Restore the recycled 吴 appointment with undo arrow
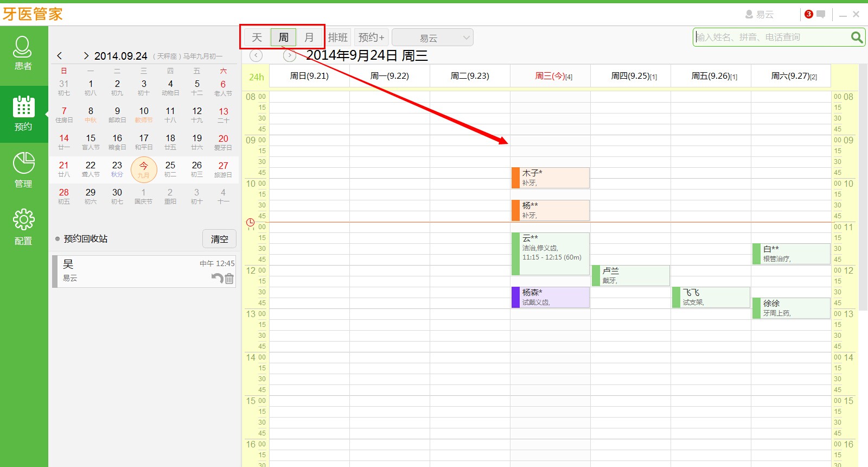 217,278
